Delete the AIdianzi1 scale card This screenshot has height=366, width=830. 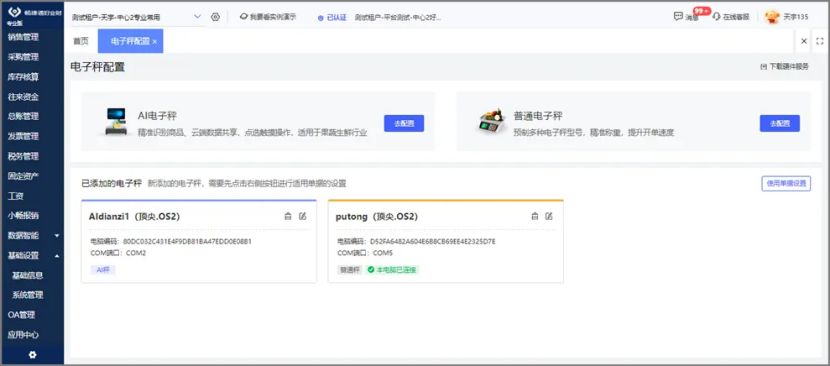(288, 216)
